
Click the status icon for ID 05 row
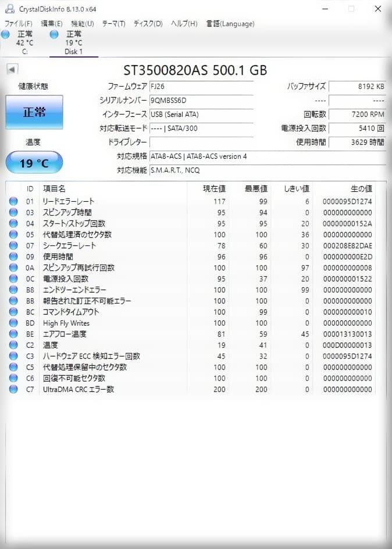(13, 234)
